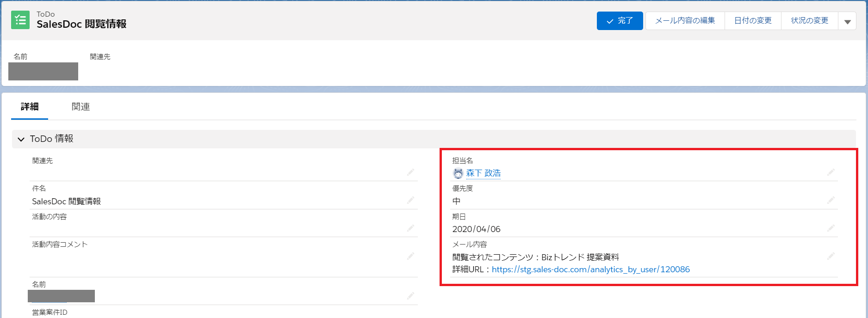Switch to the 詳細 tab
The image size is (868, 318).
point(30,107)
